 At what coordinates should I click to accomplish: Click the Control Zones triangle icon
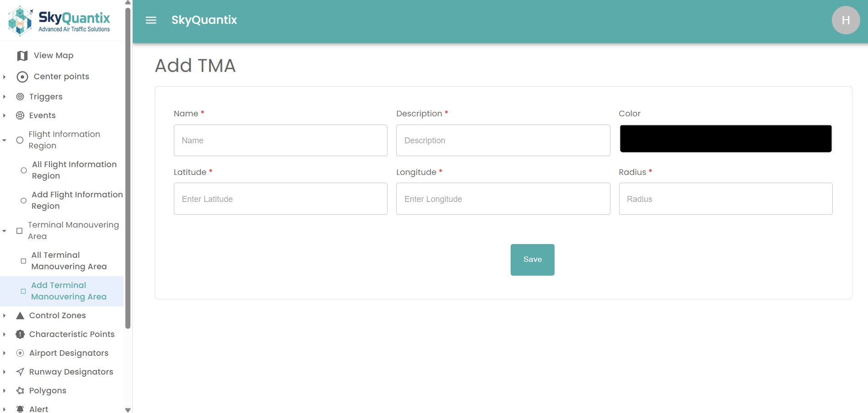pyautogui.click(x=20, y=315)
